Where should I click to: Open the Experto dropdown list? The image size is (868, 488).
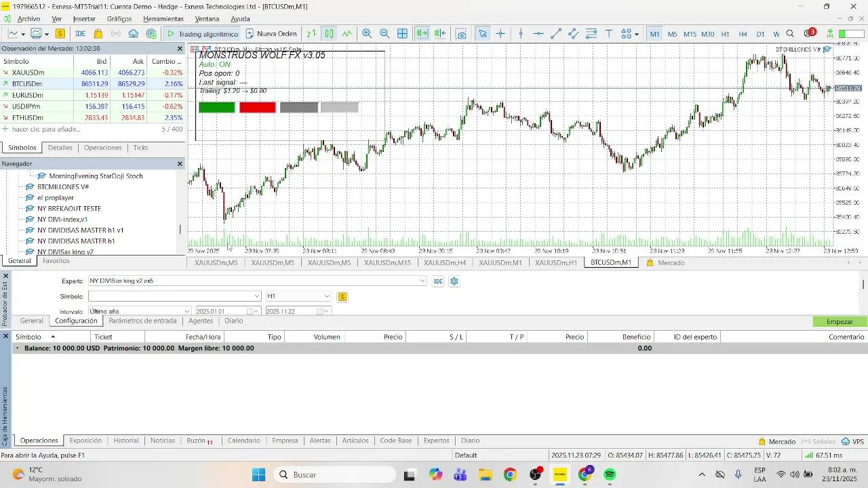pos(422,281)
